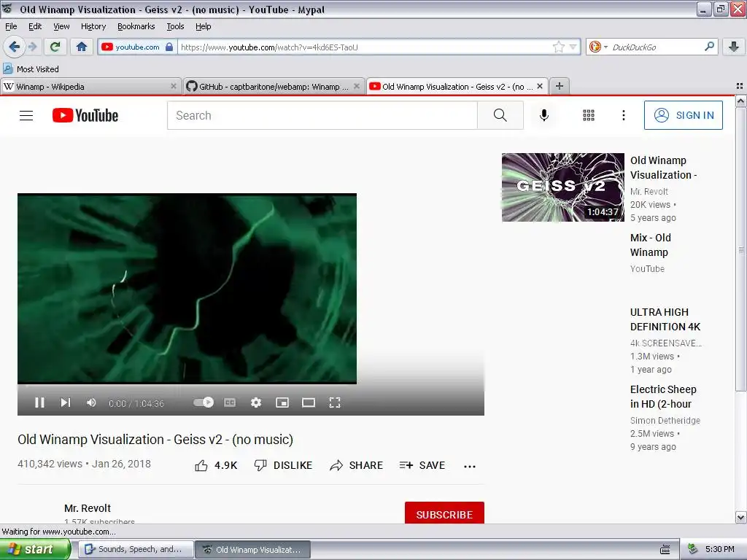The image size is (747, 560).
Task: Open the Mix - Old Winamp playlist
Action: coord(650,245)
